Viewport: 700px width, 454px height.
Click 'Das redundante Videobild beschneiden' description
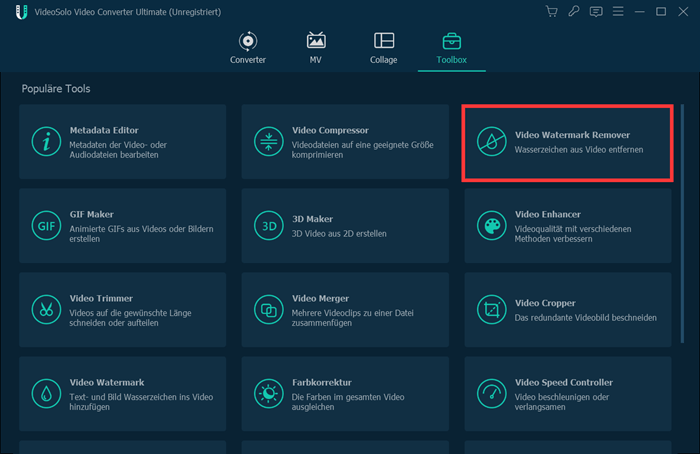[586, 318]
